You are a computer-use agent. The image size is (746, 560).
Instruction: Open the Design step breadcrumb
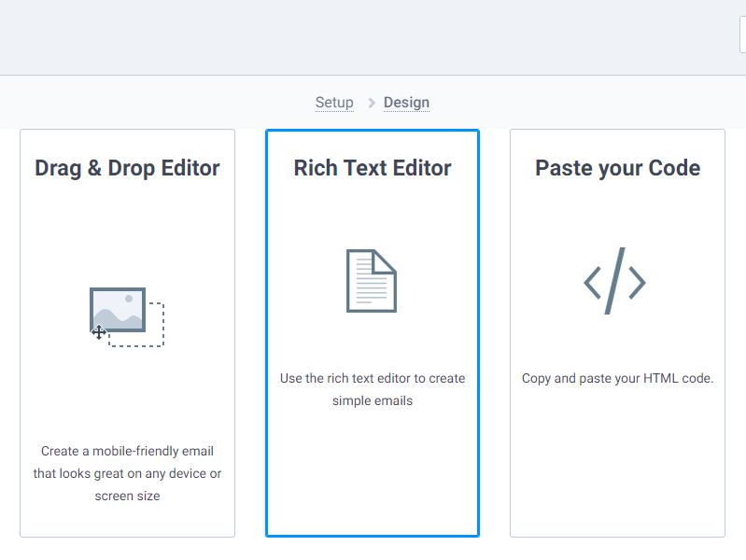[x=406, y=103]
